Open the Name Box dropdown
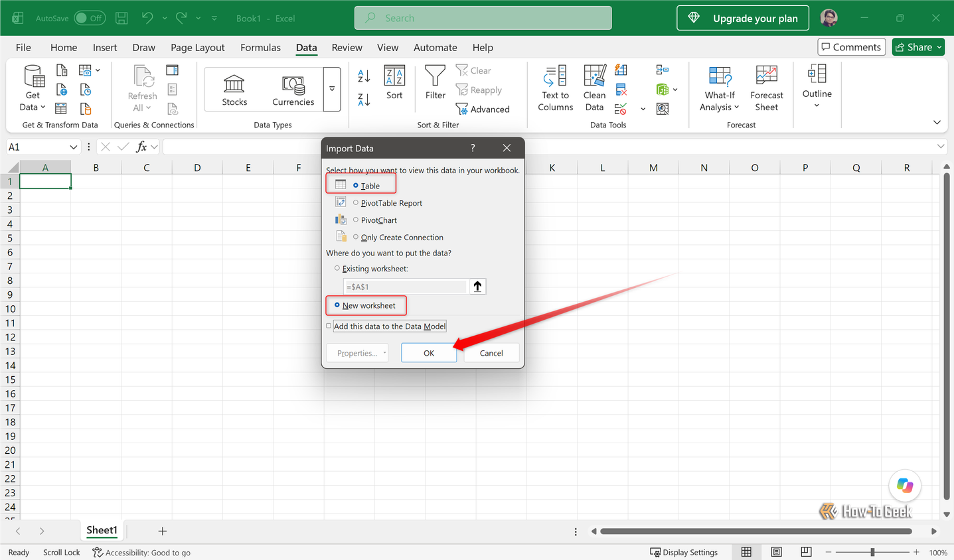The image size is (954, 560). point(73,147)
